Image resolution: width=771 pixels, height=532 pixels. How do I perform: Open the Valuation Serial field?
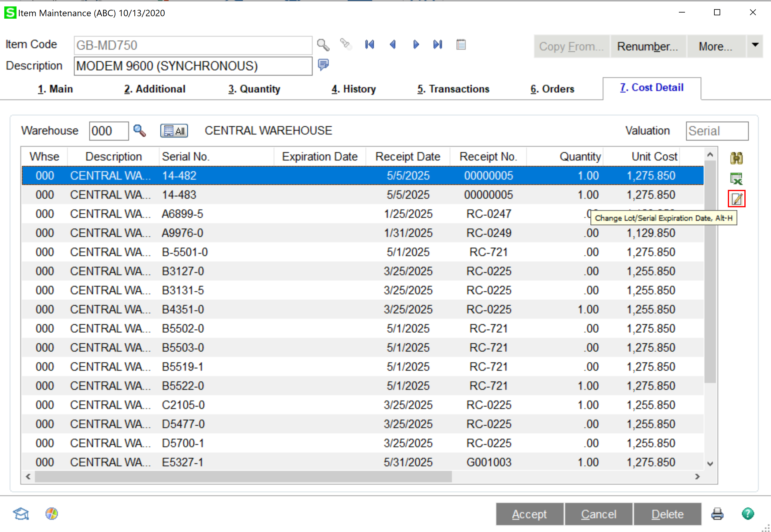click(x=717, y=131)
